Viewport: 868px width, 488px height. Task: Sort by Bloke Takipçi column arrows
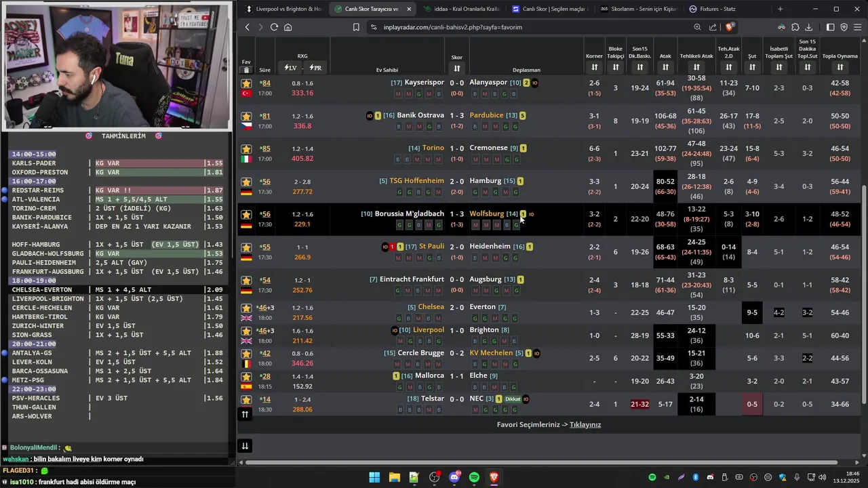(x=616, y=67)
